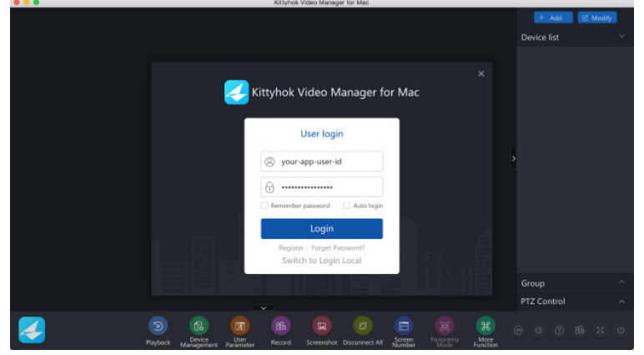Collapse bottom toolbar using the down chevron
Image resolution: width=644 pixels, height=355 pixels.
(x=264, y=308)
